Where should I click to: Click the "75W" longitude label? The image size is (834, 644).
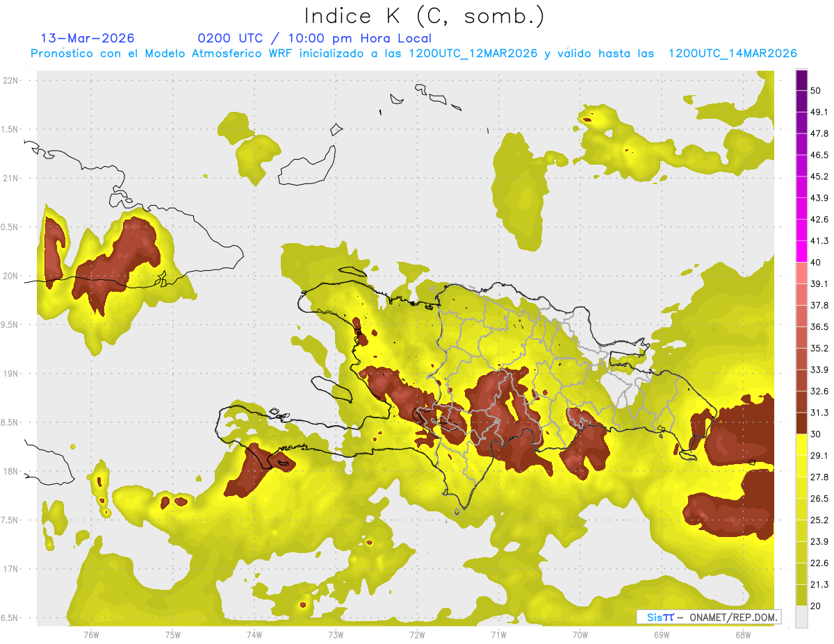[173, 634]
